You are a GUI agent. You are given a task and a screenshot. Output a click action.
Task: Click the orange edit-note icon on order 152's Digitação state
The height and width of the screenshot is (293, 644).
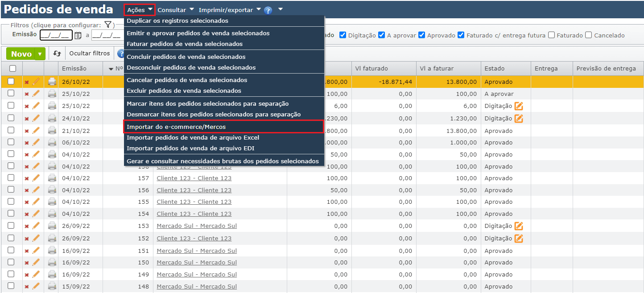coord(518,238)
